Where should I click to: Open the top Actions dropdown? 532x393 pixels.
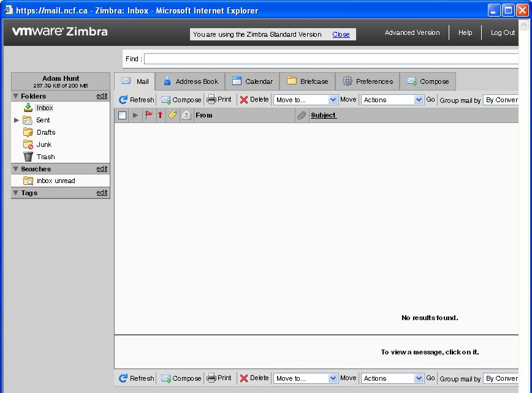(x=392, y=100)
